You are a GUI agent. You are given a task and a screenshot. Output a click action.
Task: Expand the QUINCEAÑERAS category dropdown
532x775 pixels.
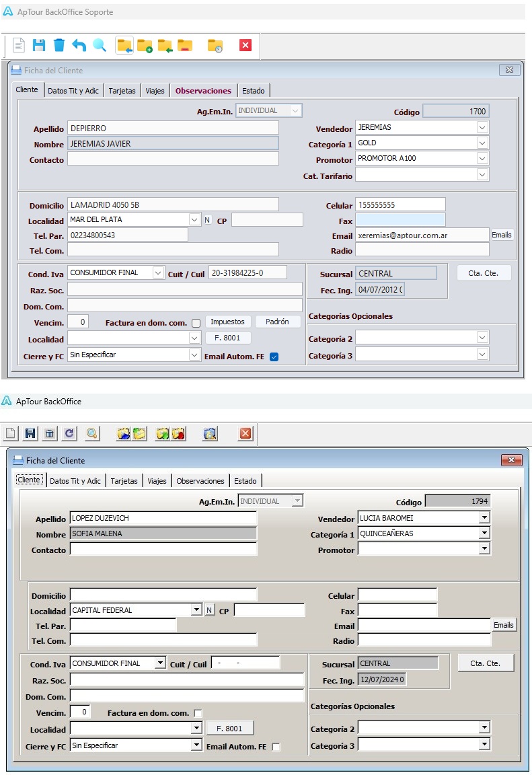coord(484,533)
